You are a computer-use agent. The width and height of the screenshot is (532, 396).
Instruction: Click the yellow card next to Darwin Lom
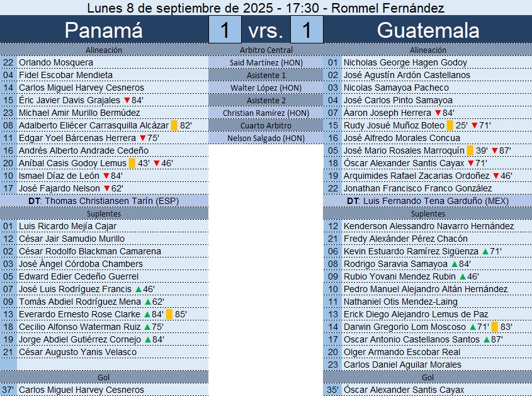point(495,327)
